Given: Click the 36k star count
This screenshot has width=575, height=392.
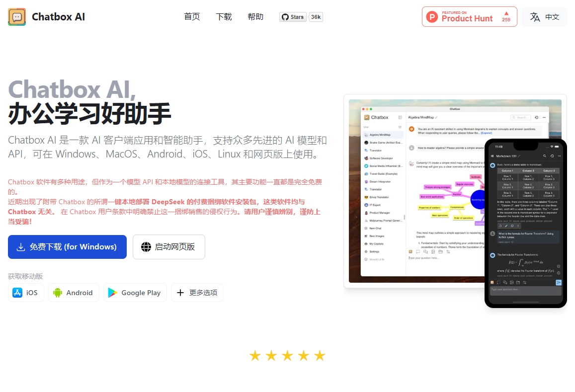Looking at the screenshot, I should (x=316, y=17).
